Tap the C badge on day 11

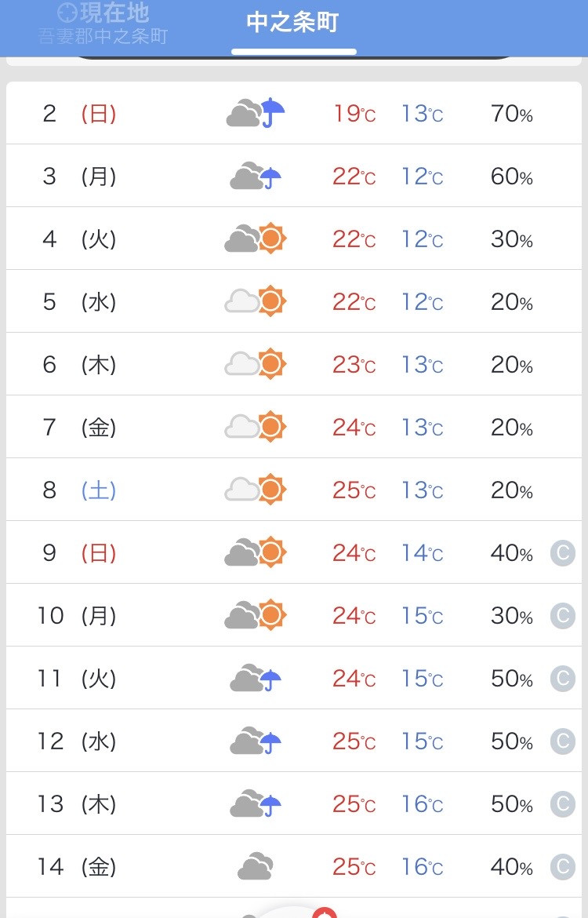[x=563, y=679]
